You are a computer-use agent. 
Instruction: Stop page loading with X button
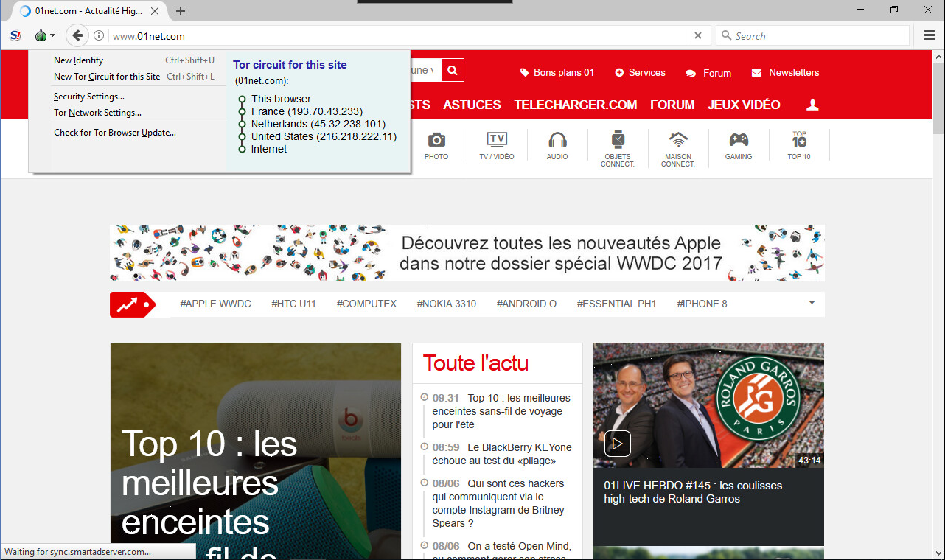pyautogui.click(x=698, y=35)
